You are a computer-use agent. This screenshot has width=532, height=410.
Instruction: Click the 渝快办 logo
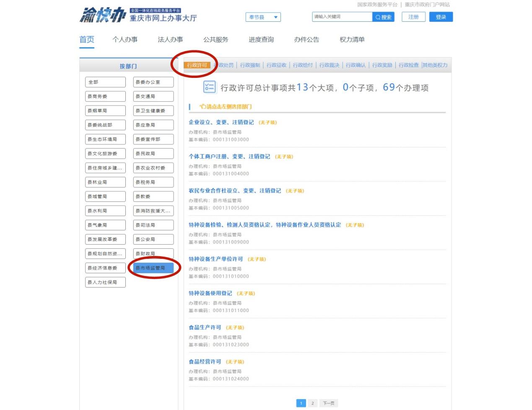coord(103,16)
